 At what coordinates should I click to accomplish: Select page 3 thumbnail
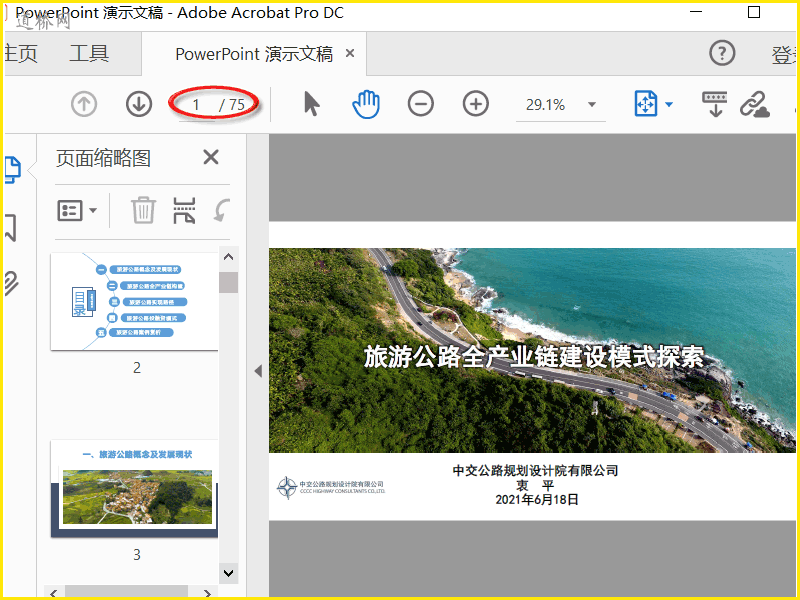point(134,489)
